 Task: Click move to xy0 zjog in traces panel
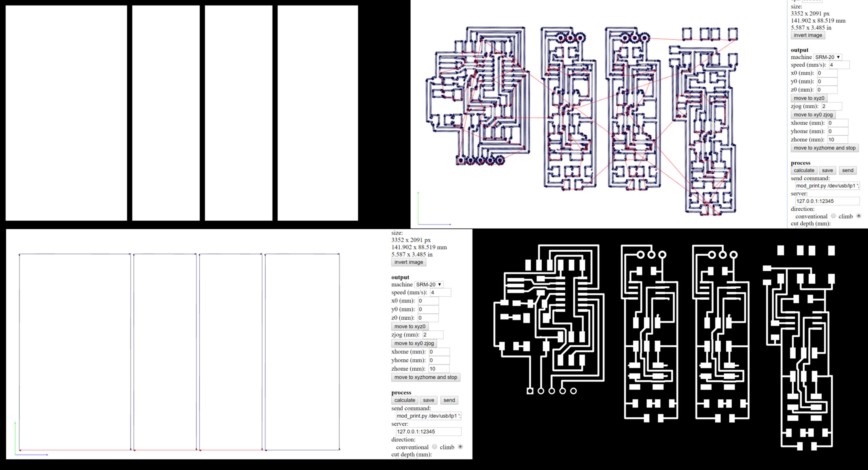pos(813,115)
